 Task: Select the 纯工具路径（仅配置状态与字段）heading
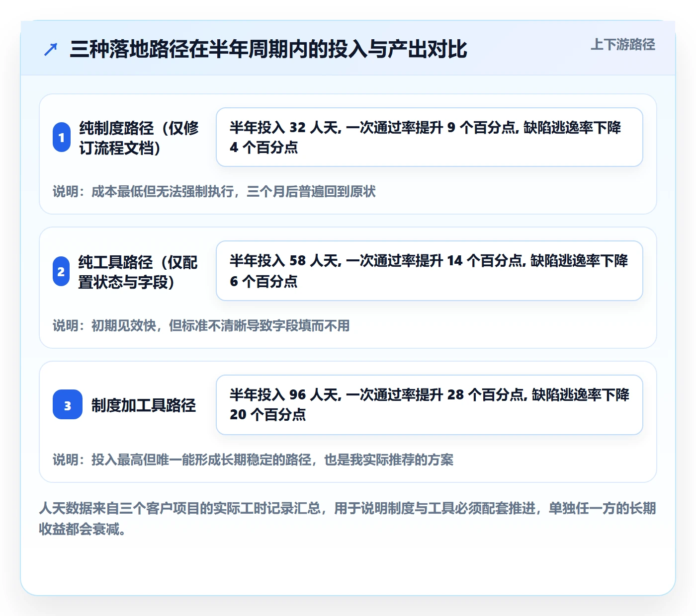pyautogui.click(x=138, y=272)
